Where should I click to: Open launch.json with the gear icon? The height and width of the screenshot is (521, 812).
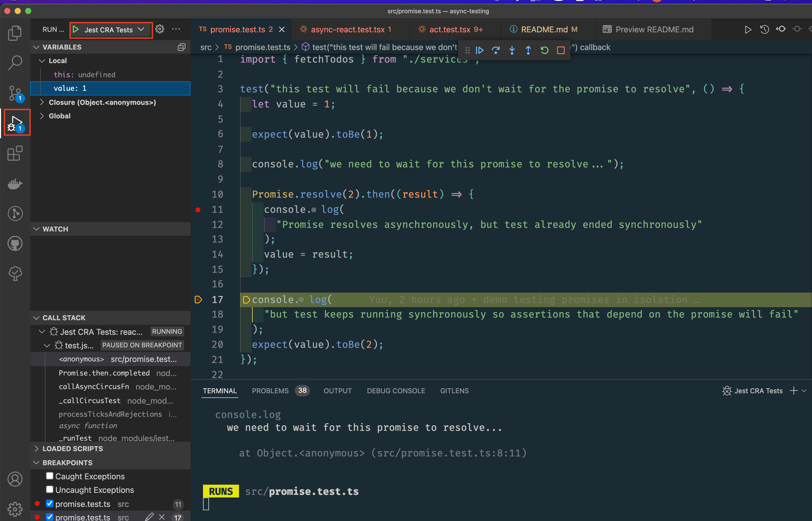160,29
